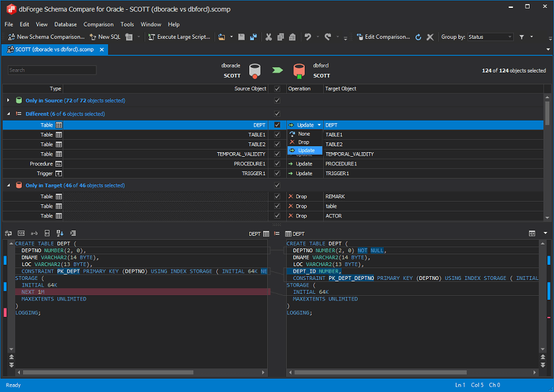Viewport: 554px width, 392px height.
Task: Uncheck the TABLE1 row checkbox
Action: point(277,134)
